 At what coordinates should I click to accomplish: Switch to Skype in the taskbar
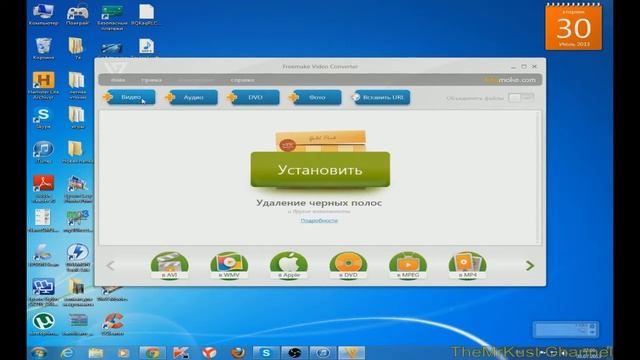[266, 352]
